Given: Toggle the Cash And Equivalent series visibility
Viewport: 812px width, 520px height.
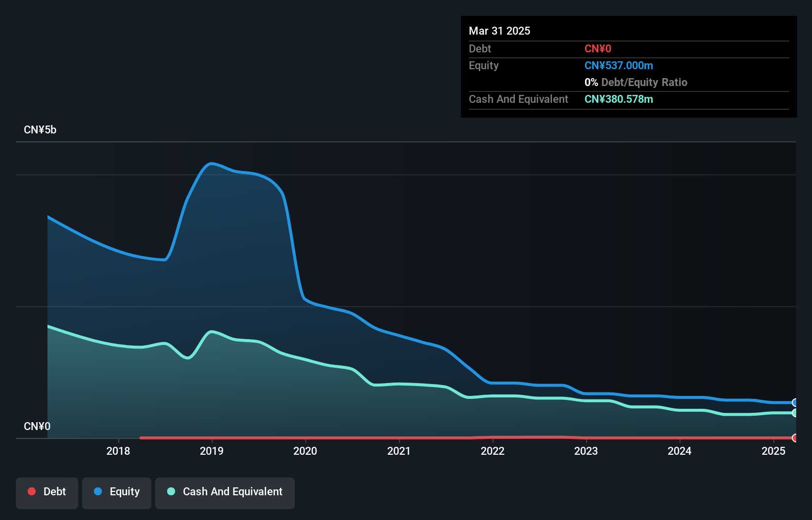Looking at the screenshot, I should tap(225, 493).
